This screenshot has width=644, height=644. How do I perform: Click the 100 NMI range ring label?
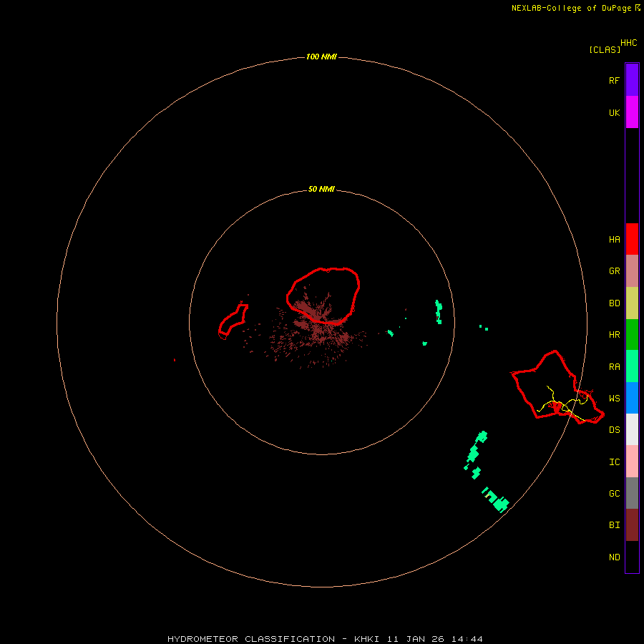click(x=321, y=57)
